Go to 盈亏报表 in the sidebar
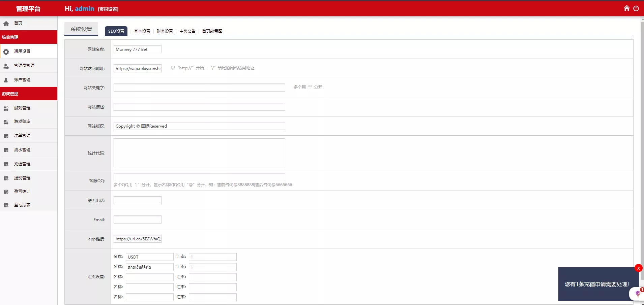Viewport: 644px width, 305px height. [22, 205]
